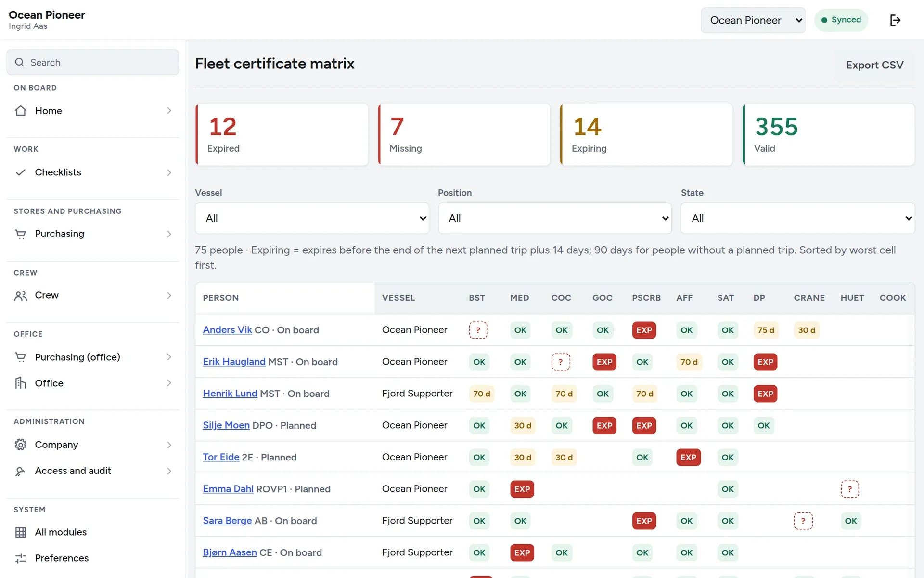Screen dimensions: 924x578
Task: Open the Ocean Pioneer vessel selector dropdown
Action: (753, 20)
